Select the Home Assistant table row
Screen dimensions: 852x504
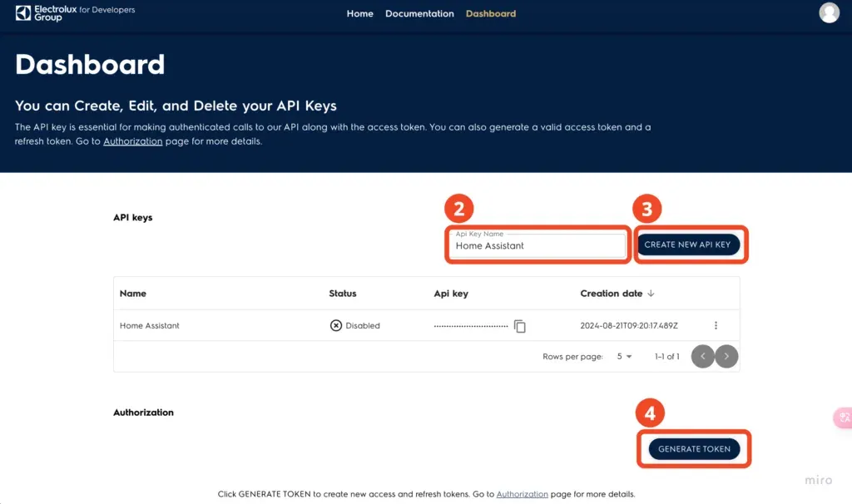pos(250,325)
